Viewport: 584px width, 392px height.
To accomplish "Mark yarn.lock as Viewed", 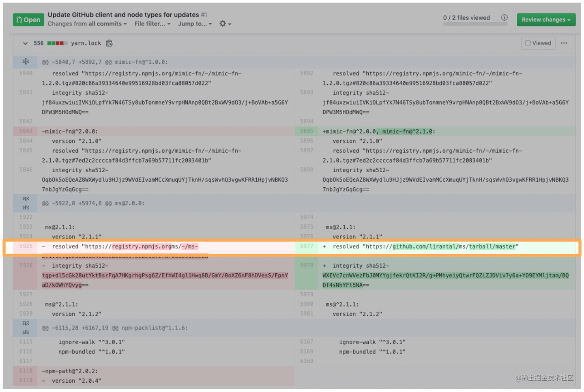I will tap(538, 43).
